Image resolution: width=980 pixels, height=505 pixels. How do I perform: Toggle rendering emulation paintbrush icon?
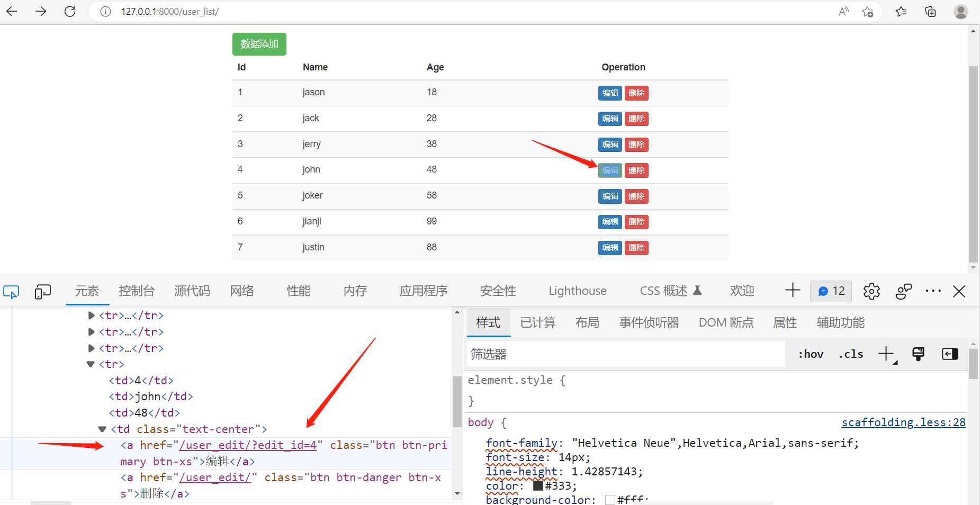pyautogui.click(x=919, y=354)
